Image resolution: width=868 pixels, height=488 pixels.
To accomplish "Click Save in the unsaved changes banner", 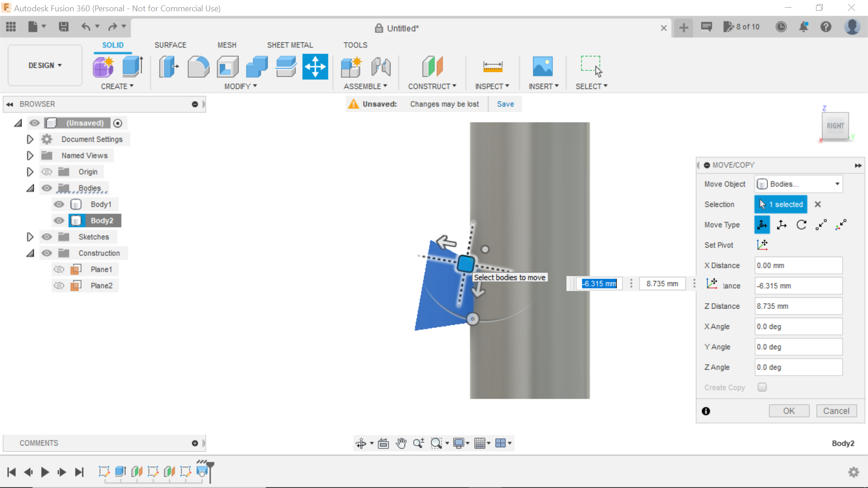I will click(505, 103).
